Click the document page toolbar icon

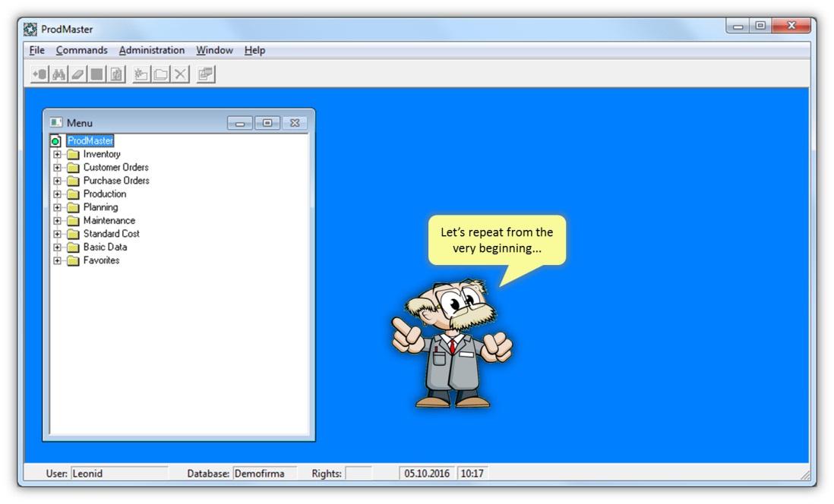pos(116,74)
